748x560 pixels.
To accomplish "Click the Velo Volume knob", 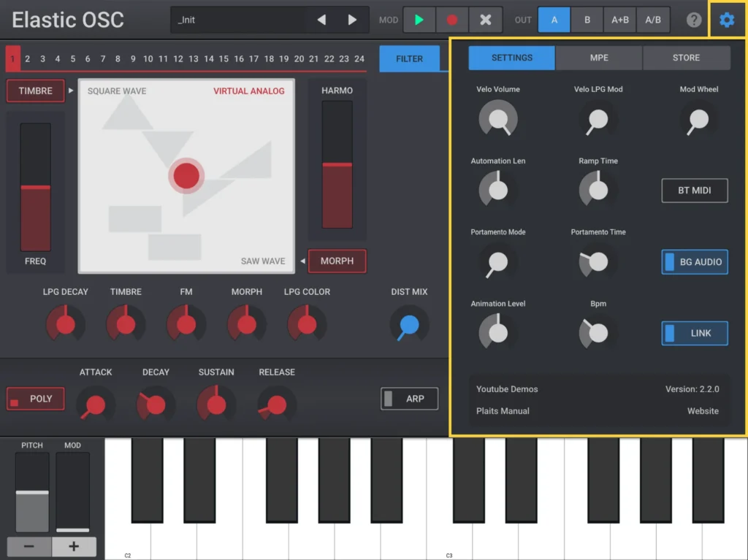I will (498, 119).
